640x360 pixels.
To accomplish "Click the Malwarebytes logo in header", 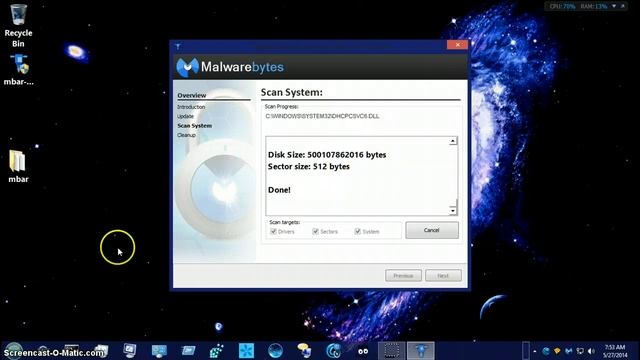I will click(x=230, y=67).
